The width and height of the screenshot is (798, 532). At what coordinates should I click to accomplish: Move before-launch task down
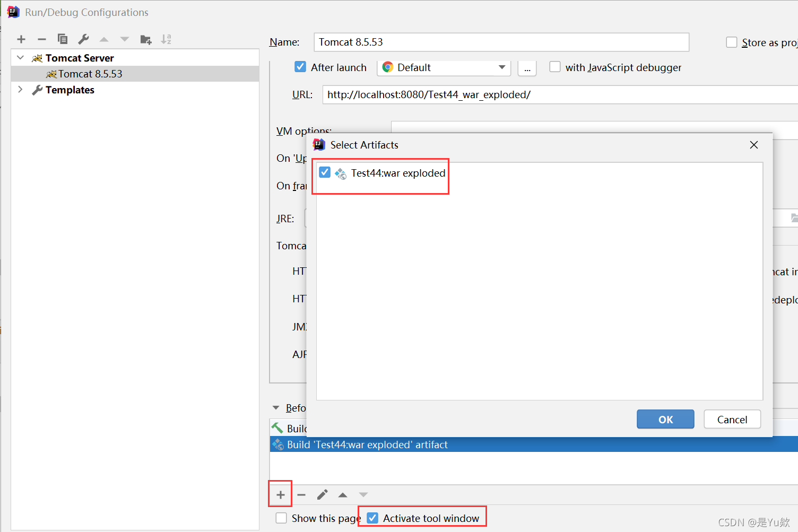coord(363,495)
